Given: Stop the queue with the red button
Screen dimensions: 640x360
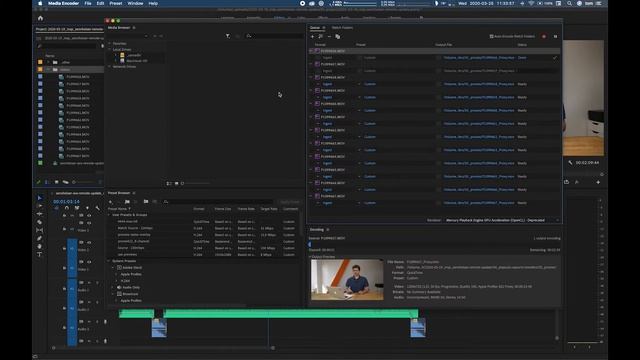Looking at the screenshot, I should tap(544, 36).
